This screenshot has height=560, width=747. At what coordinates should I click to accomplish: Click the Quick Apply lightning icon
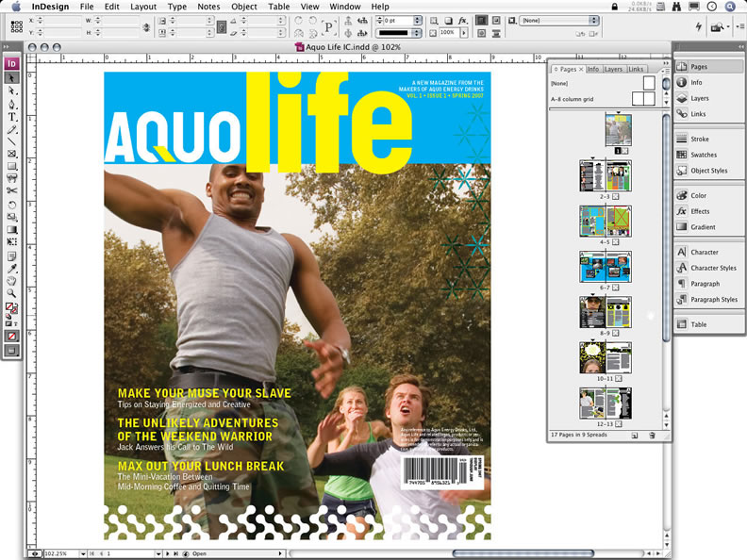699,26
